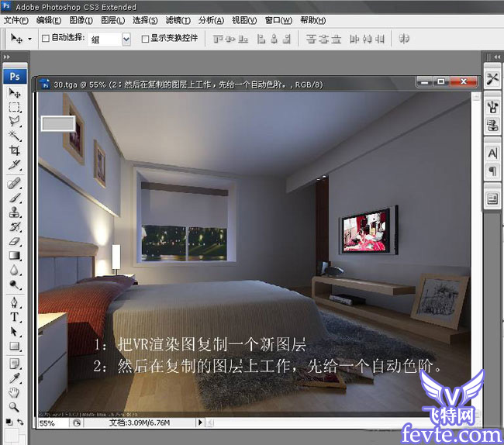Click the foreground color swatch
Image resolution: width=504 pixels, height=445 pixels.
12,436
